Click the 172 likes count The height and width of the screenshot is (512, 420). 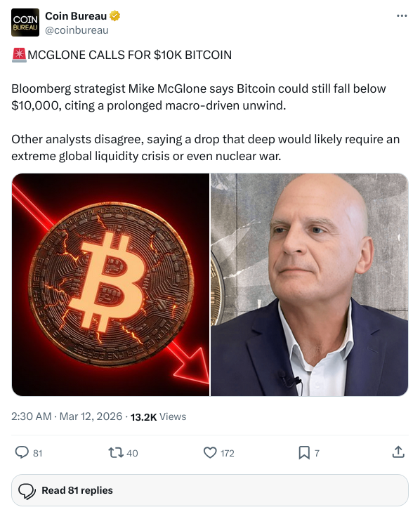click(x=228, y=453)
